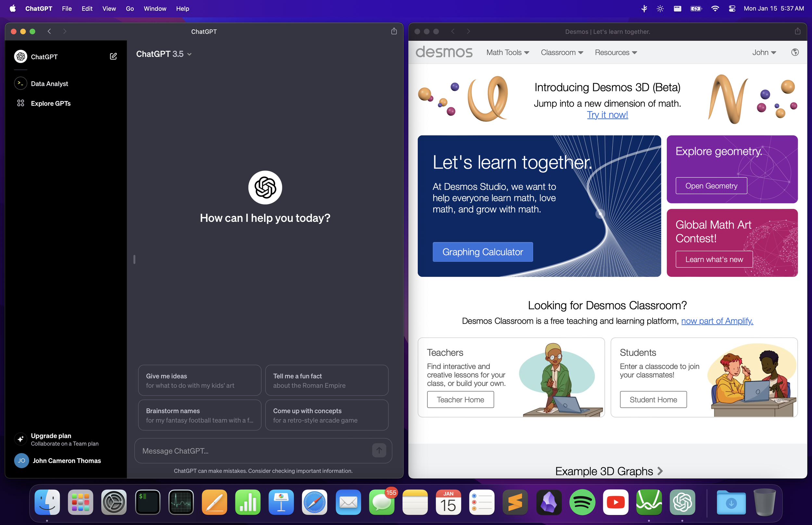This screenshot has width=812, height=525.
Task: Open Control Center in the menu bar
Action: pos(731,8)
